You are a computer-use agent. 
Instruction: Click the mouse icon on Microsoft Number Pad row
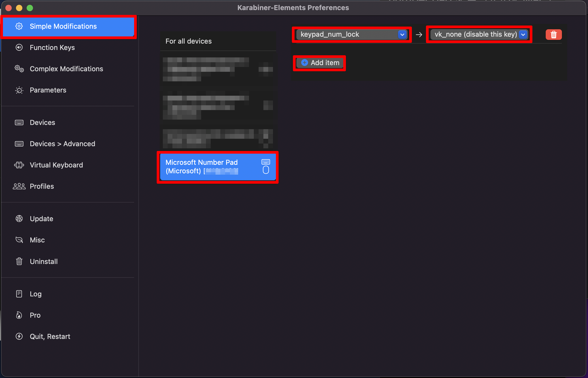tap(266, 170)
